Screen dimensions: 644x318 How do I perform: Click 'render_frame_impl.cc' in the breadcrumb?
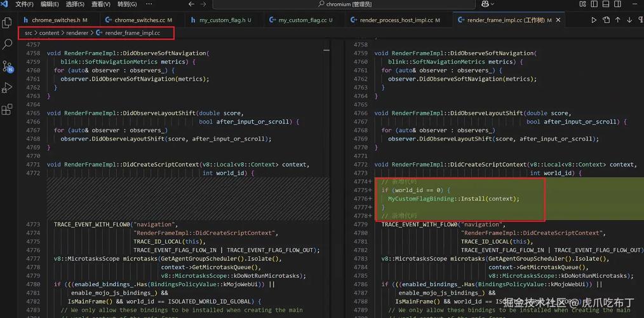click(x=132, y=33)
